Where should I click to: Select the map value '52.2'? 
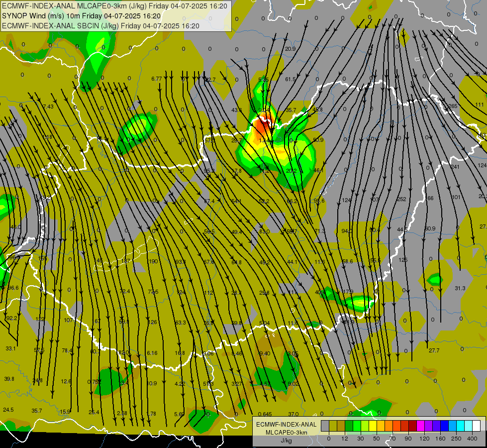click(x=264, y=201)
